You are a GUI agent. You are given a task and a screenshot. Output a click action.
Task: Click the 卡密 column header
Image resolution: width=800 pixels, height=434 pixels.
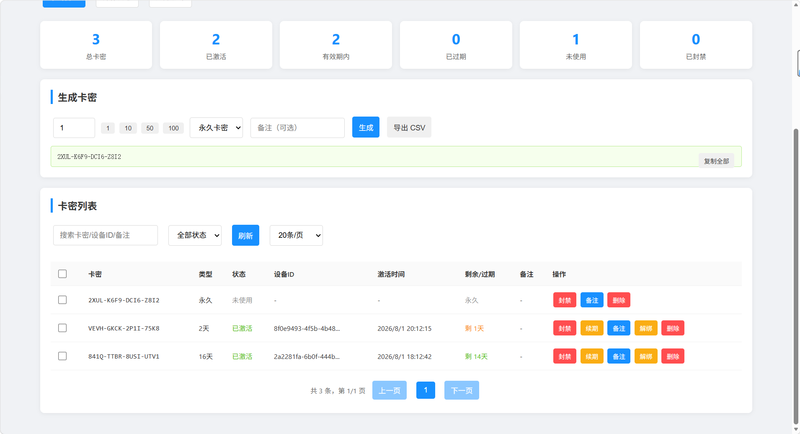point(95,274)
